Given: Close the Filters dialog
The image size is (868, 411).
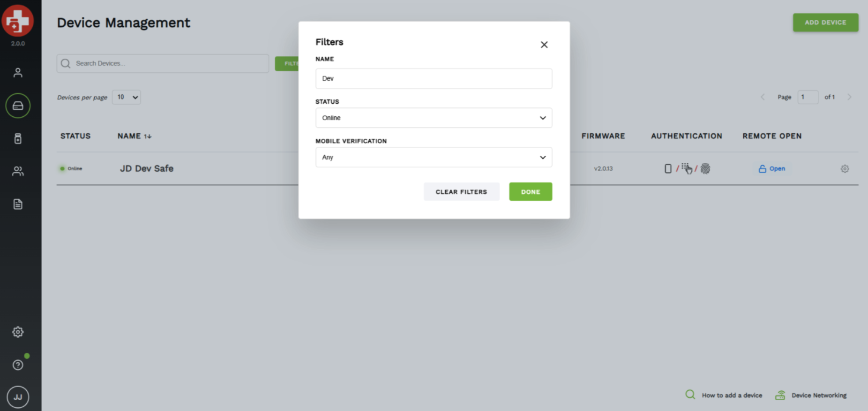Looking at the screenshot, I should 544,45.
